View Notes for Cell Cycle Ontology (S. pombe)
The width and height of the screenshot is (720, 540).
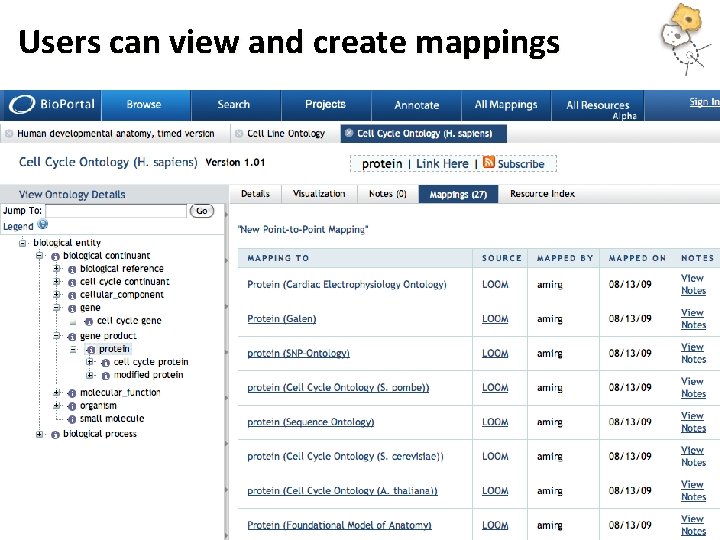(693, 388)
